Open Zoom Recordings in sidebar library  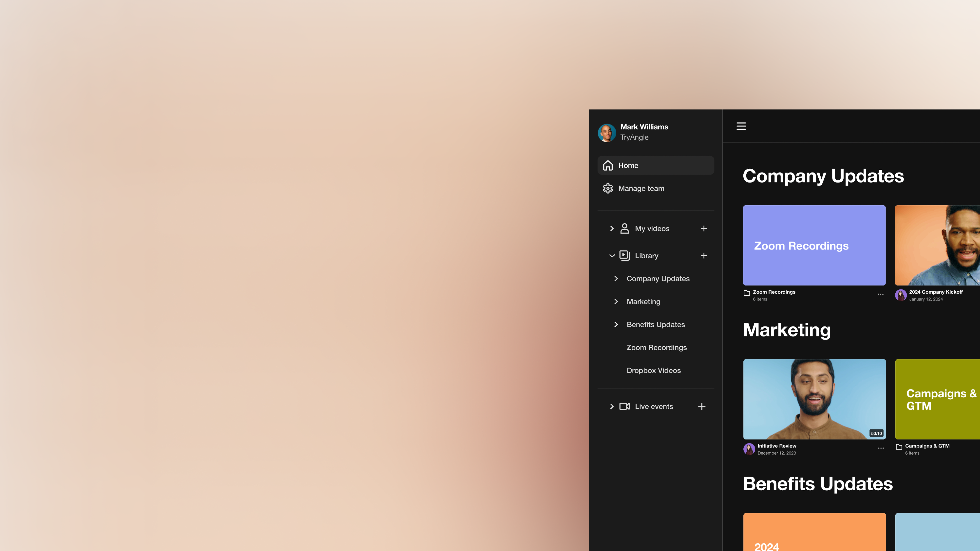tap(656, 348)
